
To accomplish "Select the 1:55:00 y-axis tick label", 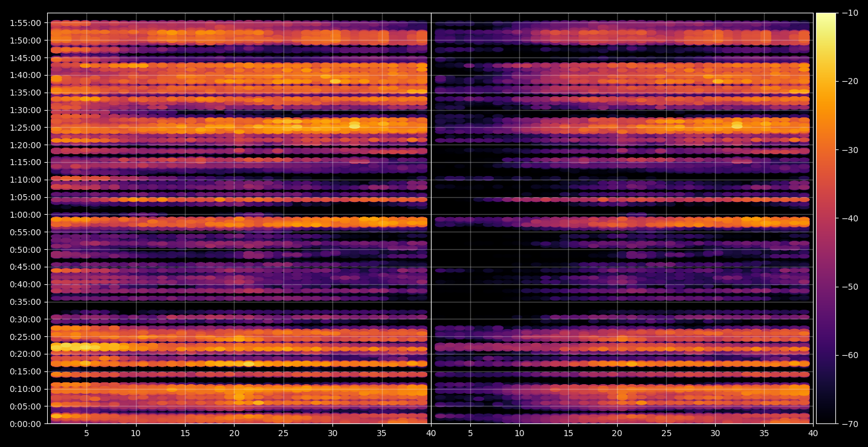I will [25, 23].
